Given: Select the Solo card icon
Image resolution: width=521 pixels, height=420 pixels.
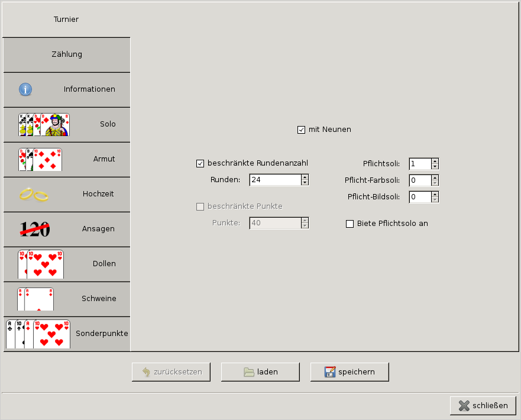Looking at the screenshot, I should [x=44, y=124].
